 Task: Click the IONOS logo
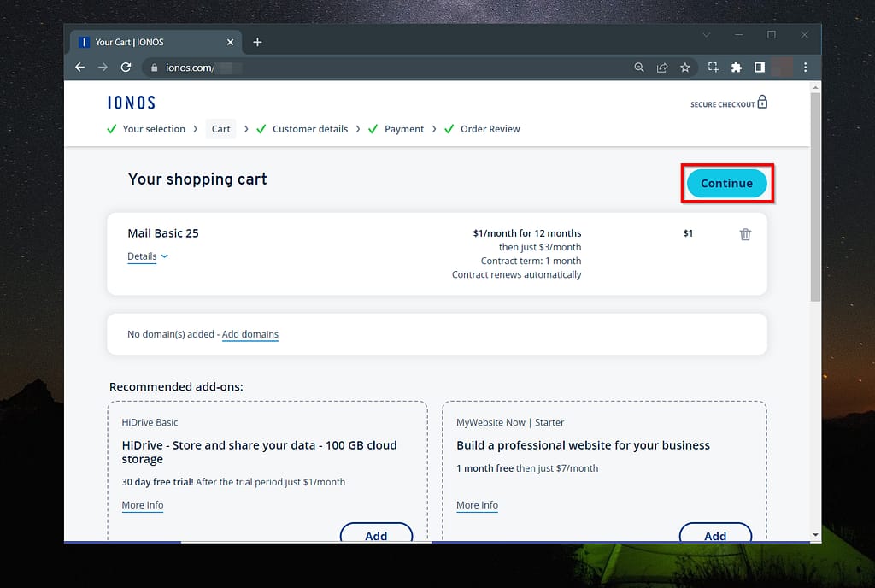(x=132, y=103)
